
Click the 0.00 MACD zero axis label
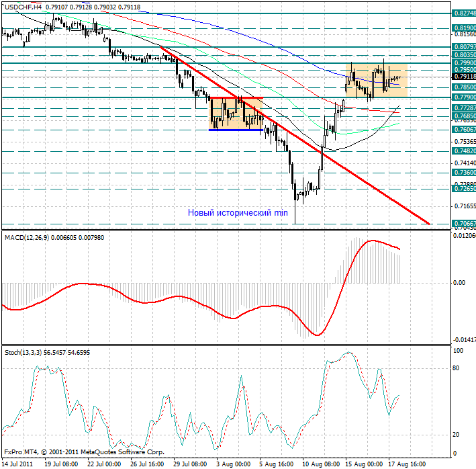coord(459,283)
